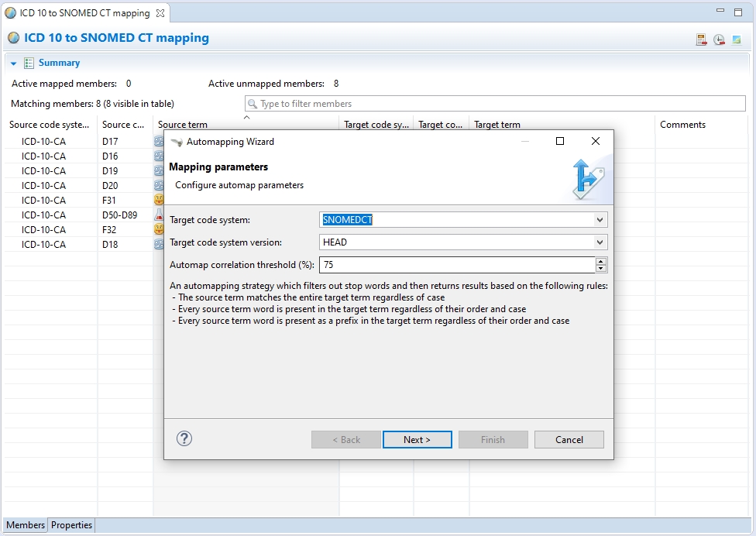Switch to the Properties tab
The height and width of the screenshot is (536, 756).
(x=72, y=525)
